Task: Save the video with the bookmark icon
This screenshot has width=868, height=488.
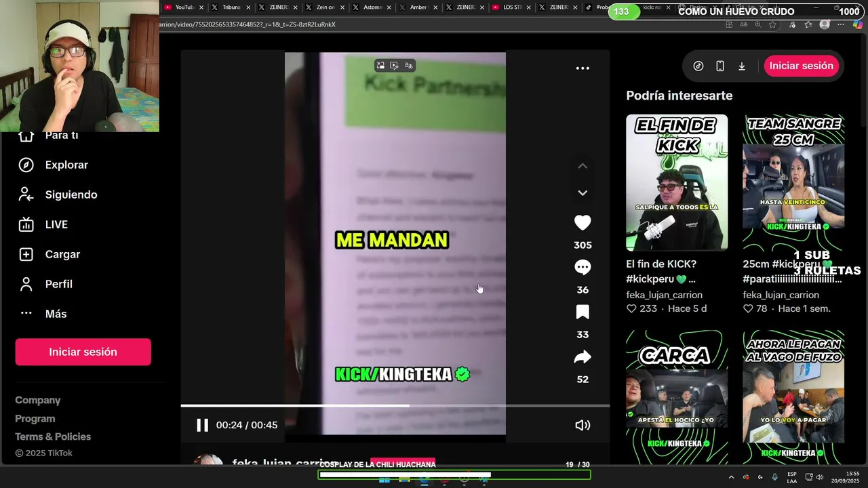Action: click(x=583, y=312)
